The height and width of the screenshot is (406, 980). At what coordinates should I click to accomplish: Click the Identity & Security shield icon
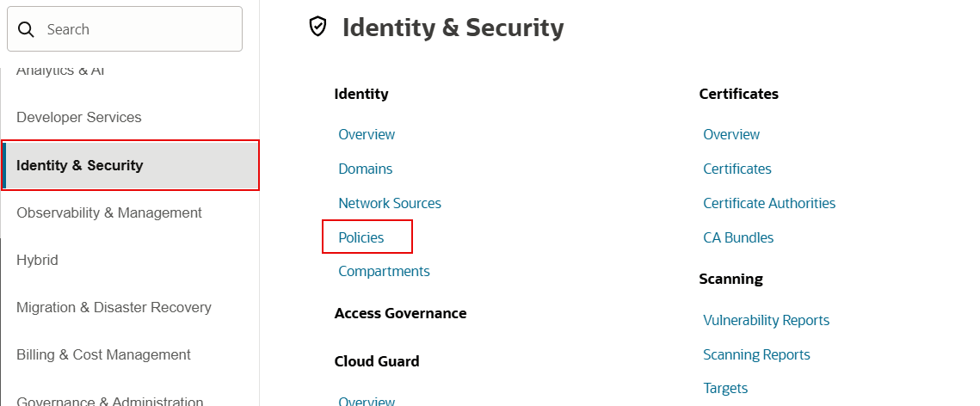[318, 27]
